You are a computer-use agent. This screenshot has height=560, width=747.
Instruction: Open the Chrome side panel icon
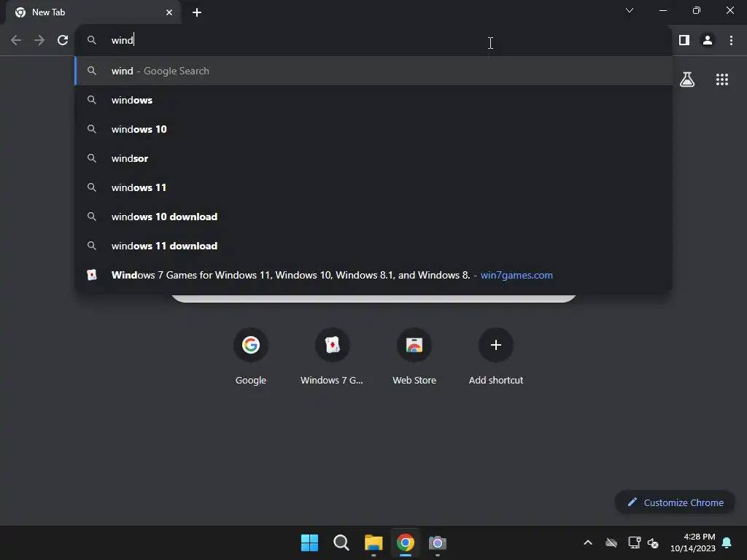(684, 41)
